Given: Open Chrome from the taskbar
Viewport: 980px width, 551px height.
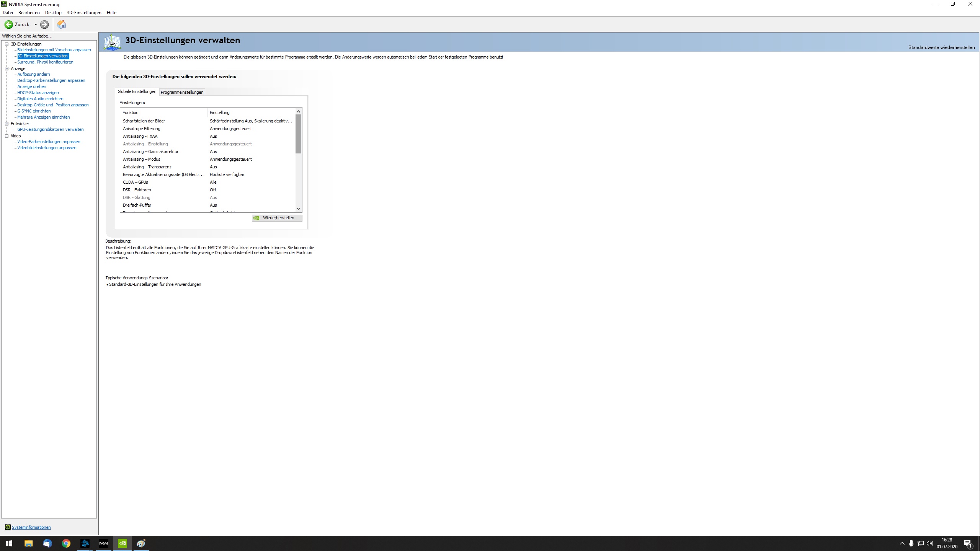Looking at the screenshot, I should click(66, 543).
